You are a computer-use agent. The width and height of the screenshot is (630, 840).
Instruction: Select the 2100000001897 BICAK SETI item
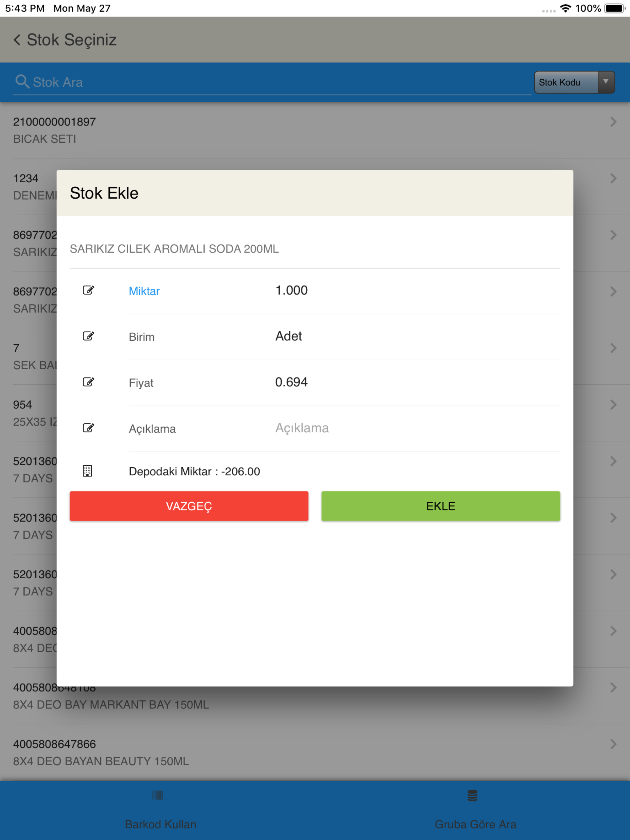pos(315,130)
